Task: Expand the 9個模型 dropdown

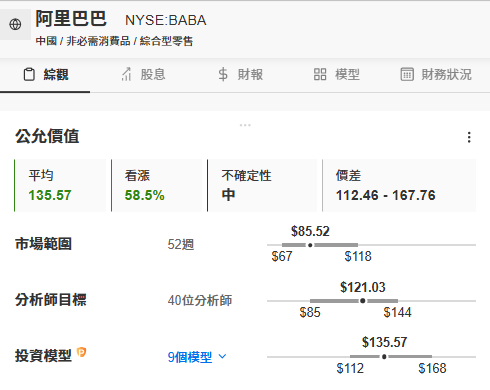Action: (x=197, y=357)
